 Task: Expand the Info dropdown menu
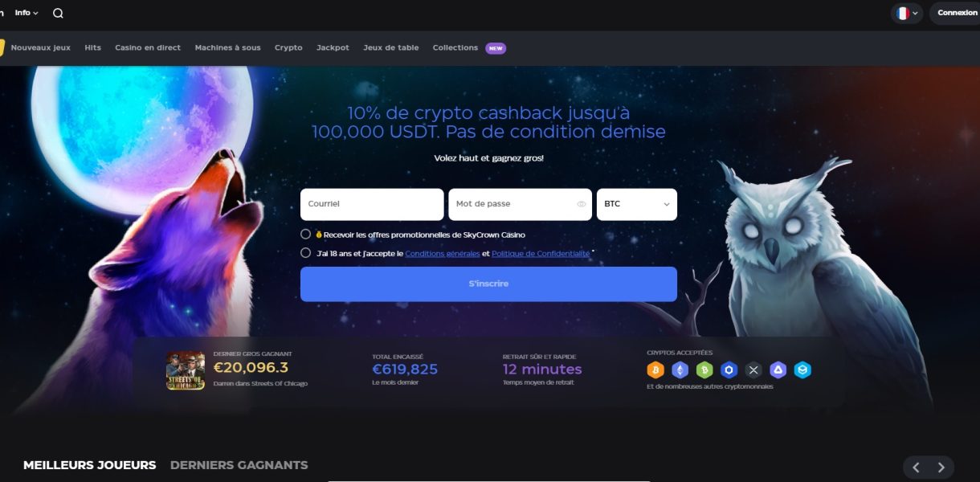[27, 13]
